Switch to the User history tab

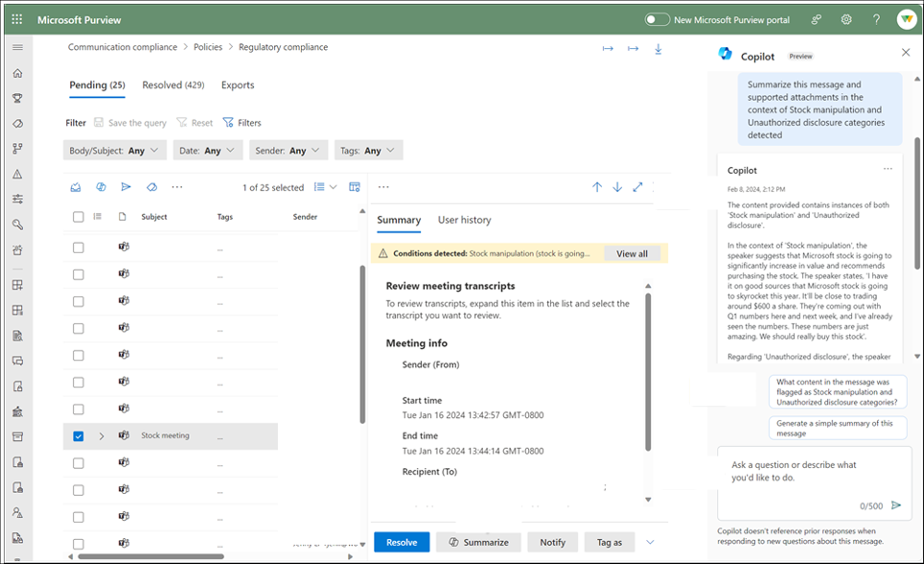[464, 220]
